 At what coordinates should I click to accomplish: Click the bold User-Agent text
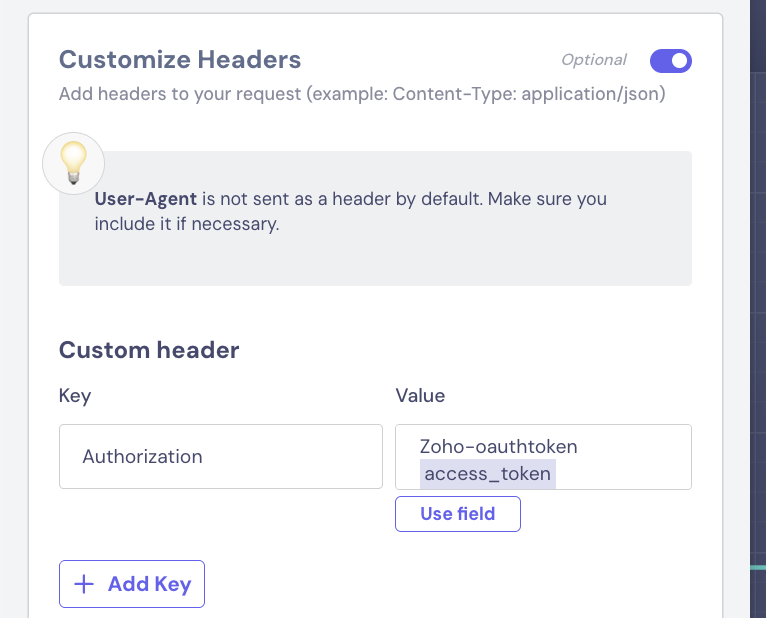click(146, 199)
